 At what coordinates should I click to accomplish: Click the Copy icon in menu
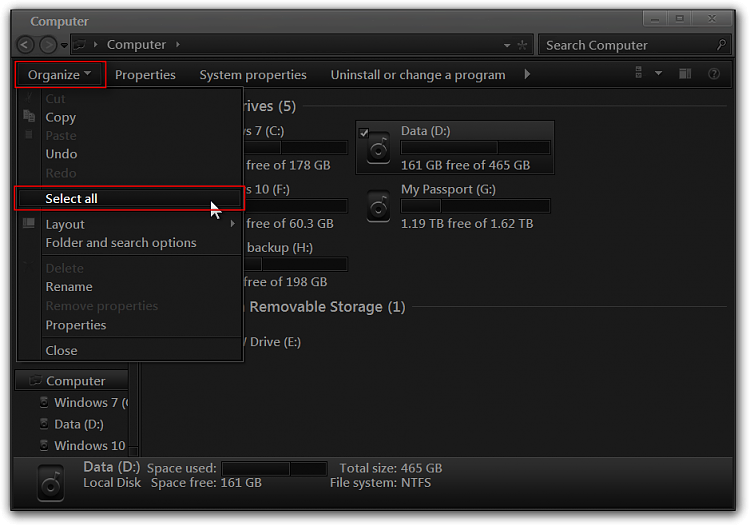pyautogui.click(x=29, y=116)
